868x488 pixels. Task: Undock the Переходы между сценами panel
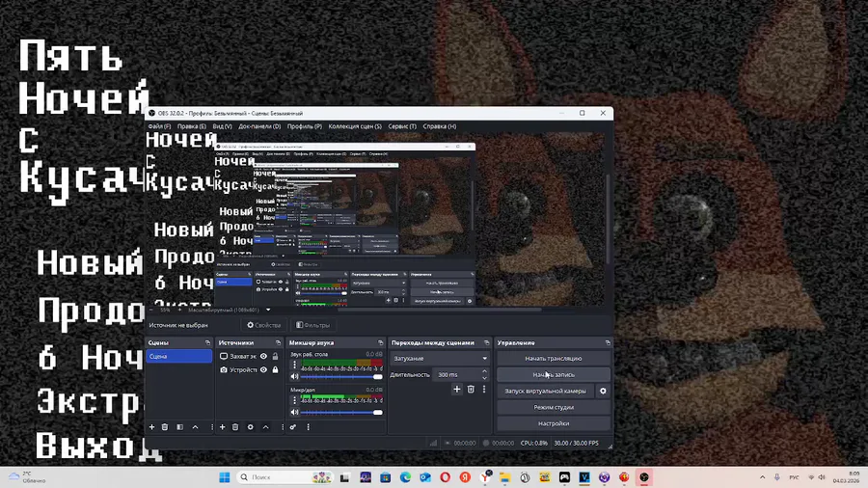pos(487,343)
